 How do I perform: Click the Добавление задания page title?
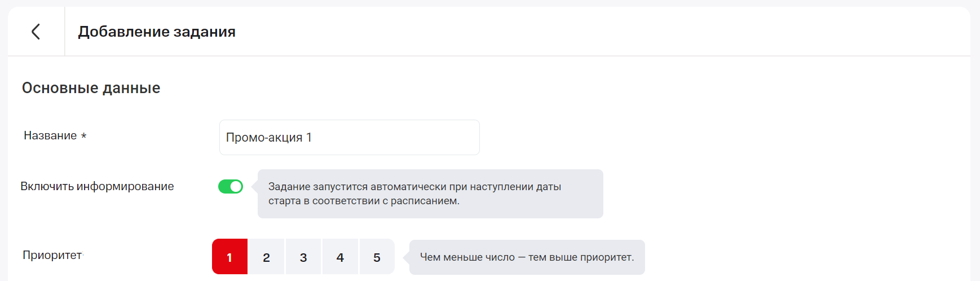point(157,32)
